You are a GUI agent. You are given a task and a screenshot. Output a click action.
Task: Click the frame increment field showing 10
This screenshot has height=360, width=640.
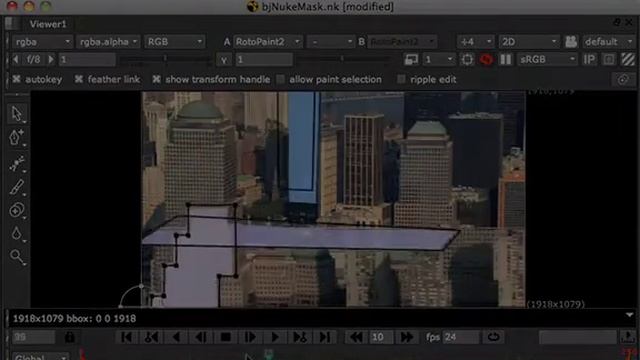[381, 337]
